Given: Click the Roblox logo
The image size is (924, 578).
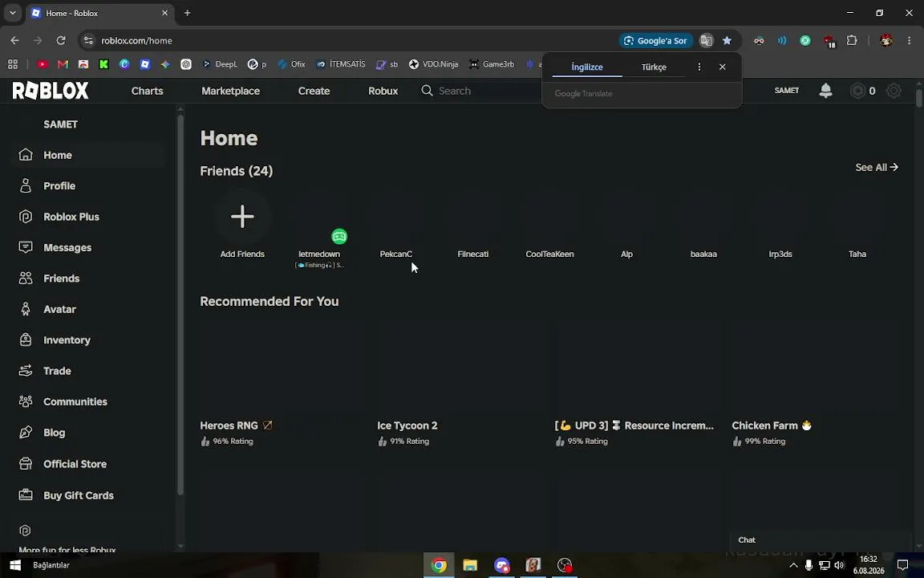Looking at the screenshot, I should click(x=51, y=90).
